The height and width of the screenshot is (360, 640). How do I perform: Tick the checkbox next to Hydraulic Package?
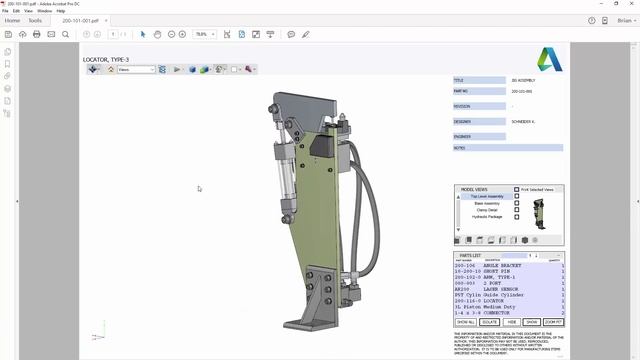[x=517, y=217]
